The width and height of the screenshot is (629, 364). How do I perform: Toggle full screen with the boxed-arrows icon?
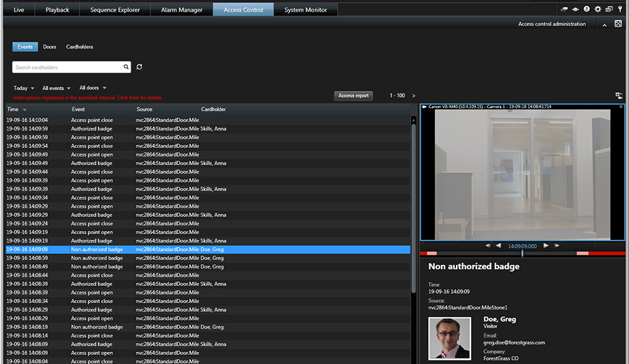pos(618,24)
